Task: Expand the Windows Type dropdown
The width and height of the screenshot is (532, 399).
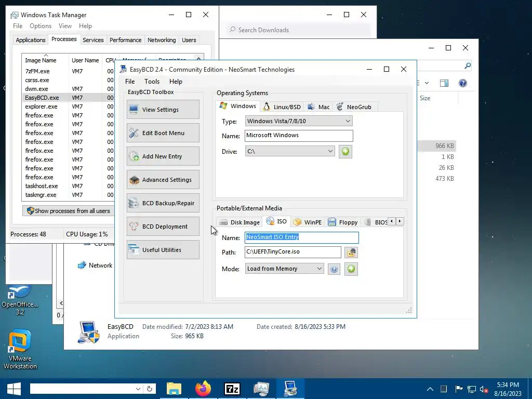Action: click(x=299, y=121)
